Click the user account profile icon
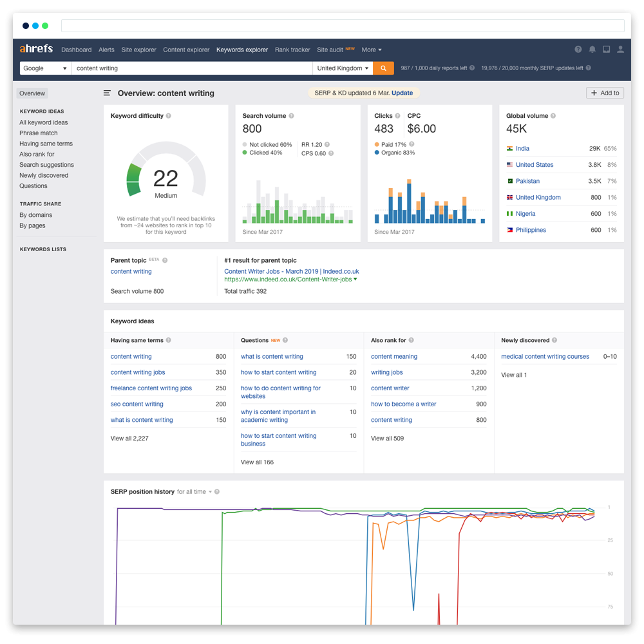Image resolution: width=644 pixels, height=644 pixels. click(620, 50)
